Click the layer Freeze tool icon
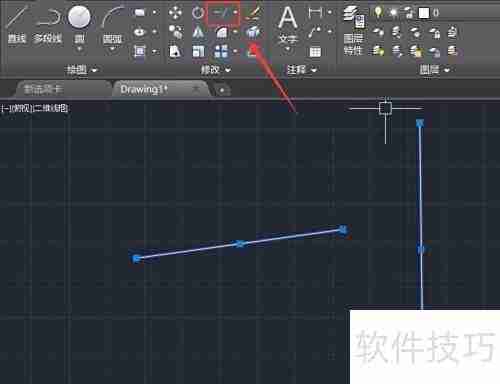Viewport: 500px width, 384px height. 416,32
